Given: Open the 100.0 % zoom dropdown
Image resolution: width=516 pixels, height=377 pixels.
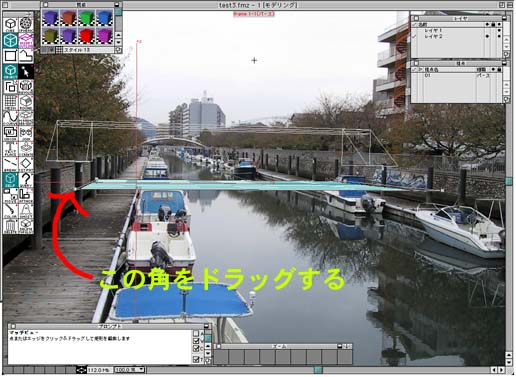Looking at the screenshot, I should (x=130, y=370).
